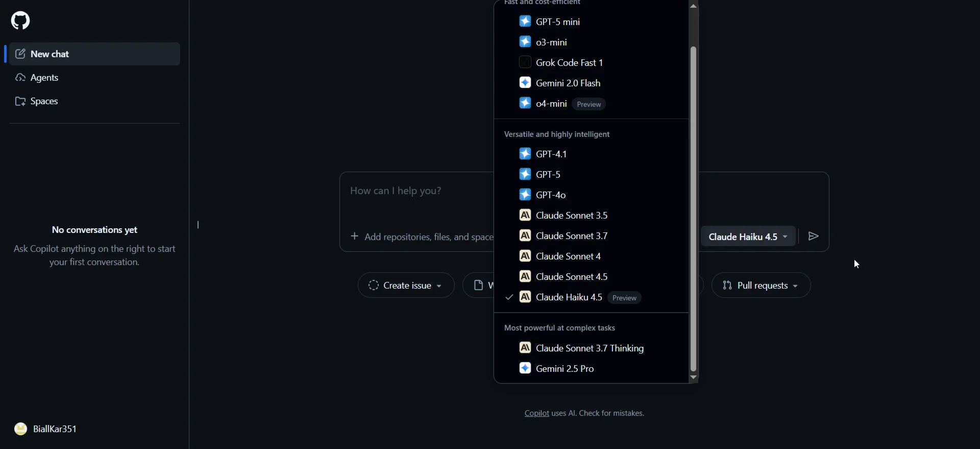
Task: Open the Agents section
Action: (94, 78)
